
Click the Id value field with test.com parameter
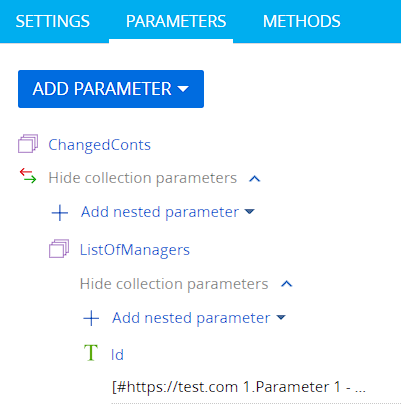pos(256,387)
